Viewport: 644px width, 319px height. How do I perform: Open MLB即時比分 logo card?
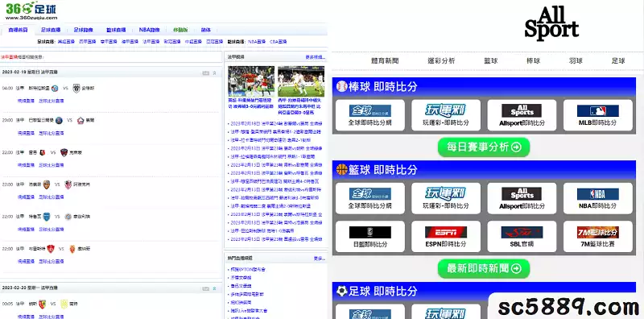click(x=597, y=115)
